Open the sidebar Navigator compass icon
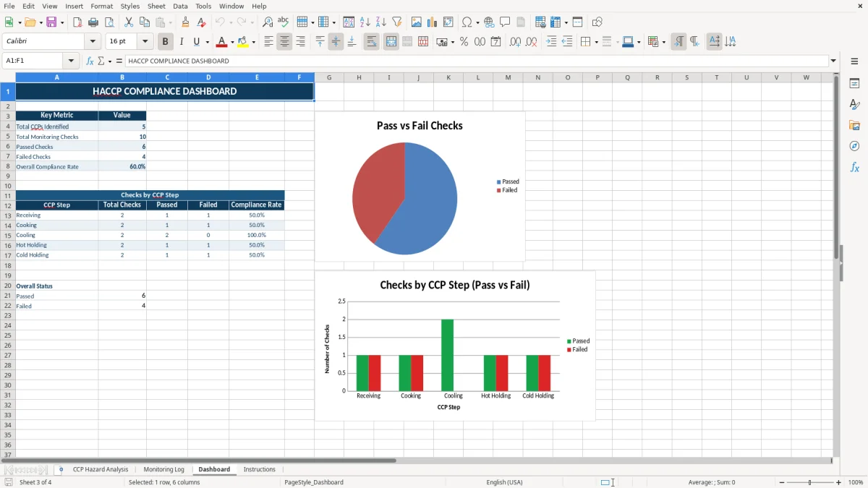The width and height of the screenshot is (868, 488). [854, 146]
